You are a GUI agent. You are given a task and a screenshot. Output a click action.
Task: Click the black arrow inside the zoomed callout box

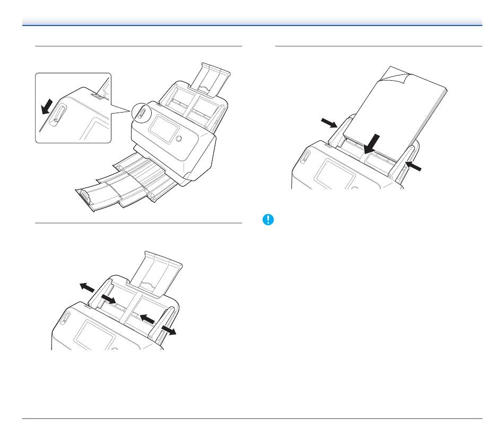pos(47,107)
